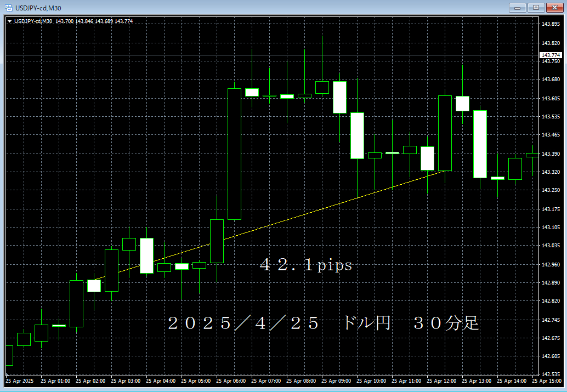This screenshot has width=567, height=392.
Task: Click price scale value 142.890
Action: pyautogui.click(x=551, y=282)
